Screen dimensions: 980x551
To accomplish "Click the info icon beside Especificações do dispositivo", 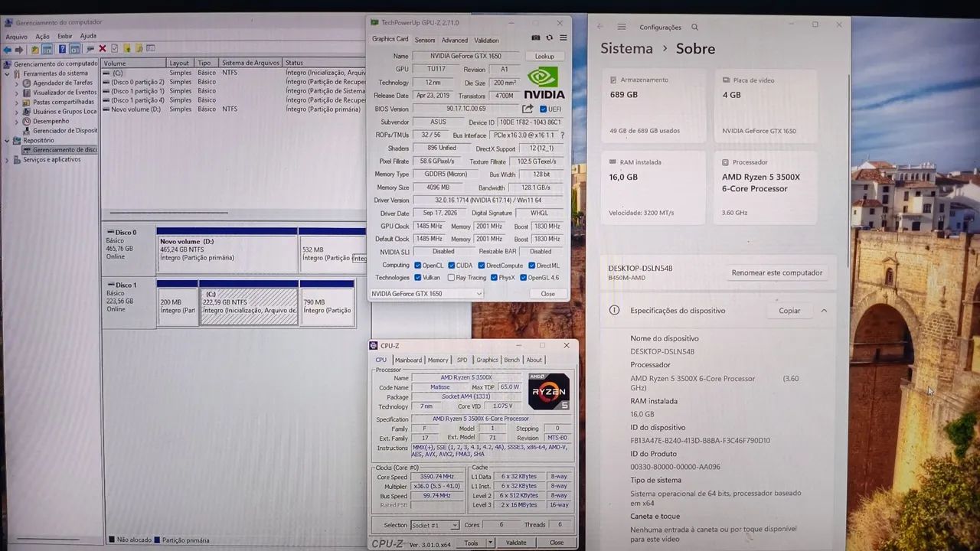I will (614, 310).
